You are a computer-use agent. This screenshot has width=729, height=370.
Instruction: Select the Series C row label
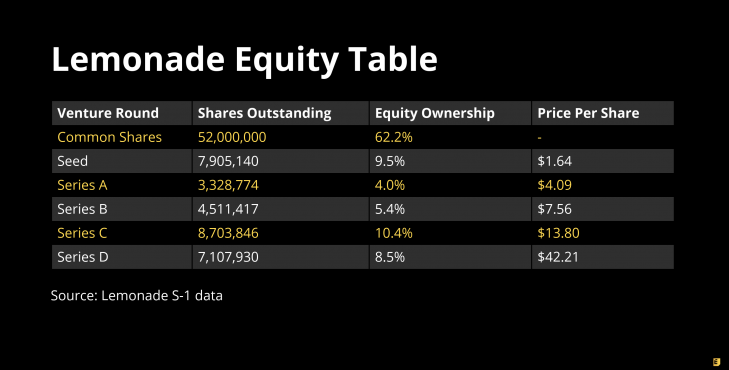pos(82,233)
